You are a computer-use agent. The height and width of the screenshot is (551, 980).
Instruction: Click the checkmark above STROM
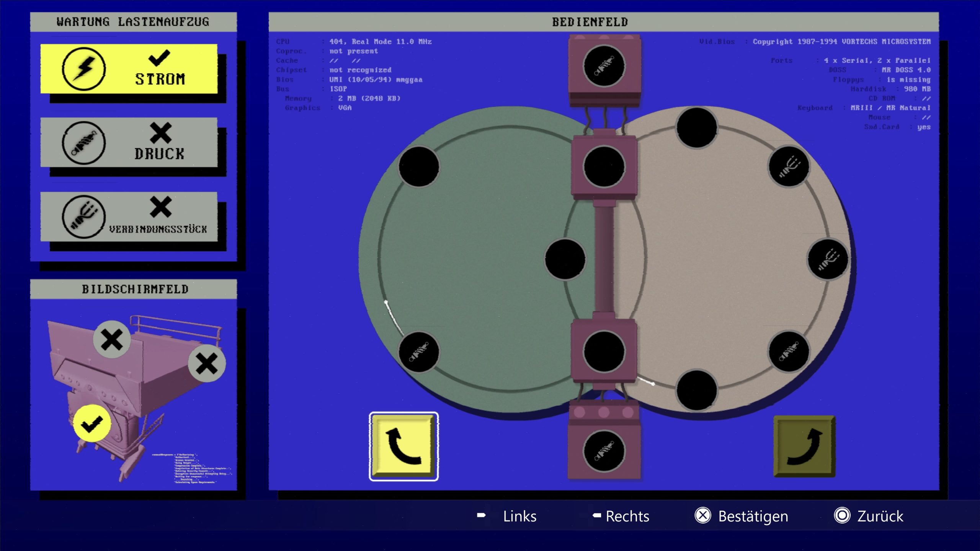[159, 57]
